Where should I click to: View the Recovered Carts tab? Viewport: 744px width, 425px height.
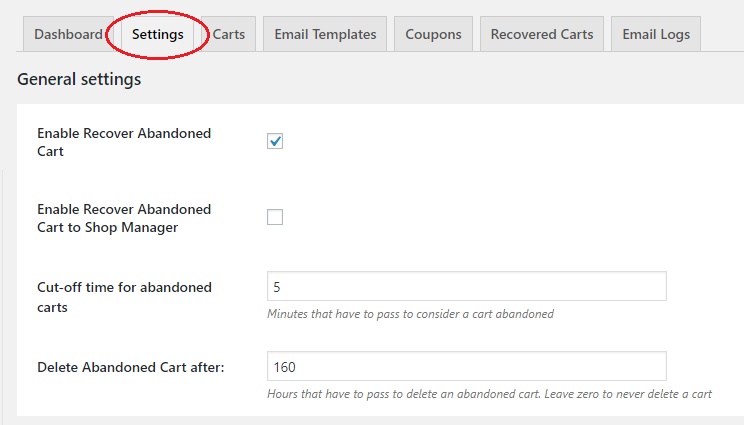tap(541, 34)
